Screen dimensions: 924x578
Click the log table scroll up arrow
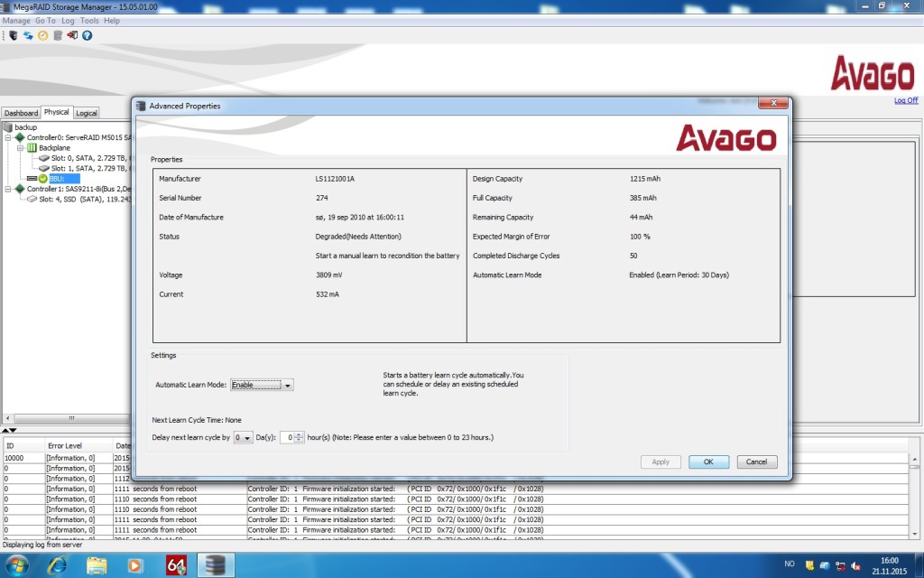[915, 458]
